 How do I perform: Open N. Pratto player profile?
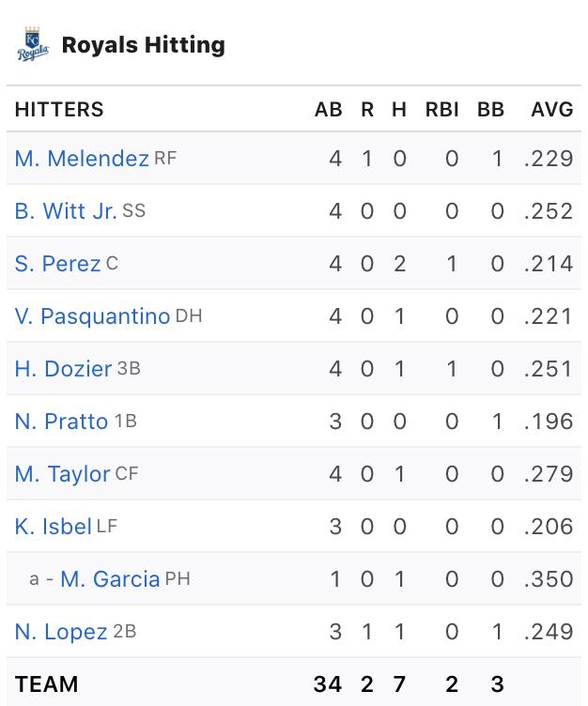(x=61, y=422)
